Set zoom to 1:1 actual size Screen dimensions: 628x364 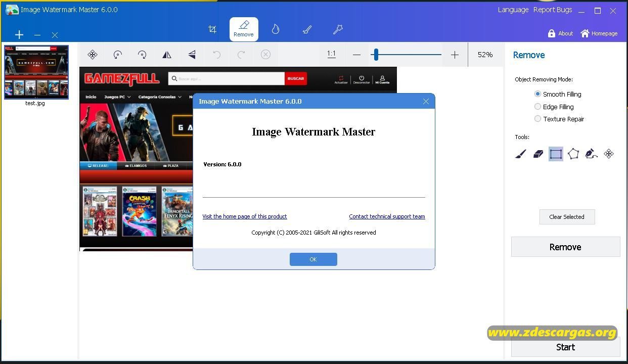coord(331,54)
